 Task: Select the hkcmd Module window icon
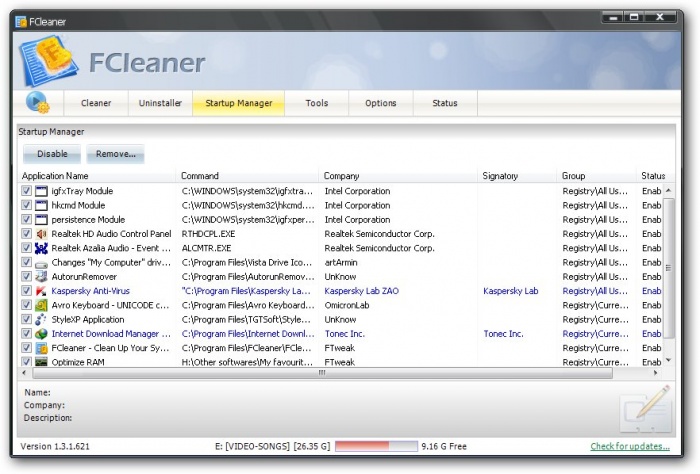(41, 205)
